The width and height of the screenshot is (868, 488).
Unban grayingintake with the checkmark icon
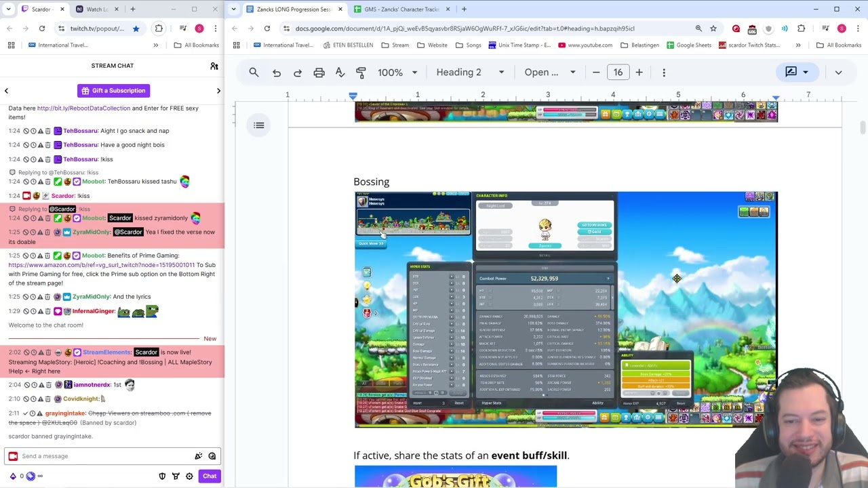coord(26,413)
